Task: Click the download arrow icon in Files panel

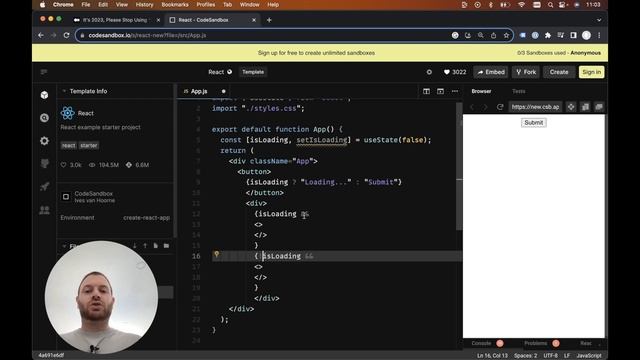Action: 135,246
